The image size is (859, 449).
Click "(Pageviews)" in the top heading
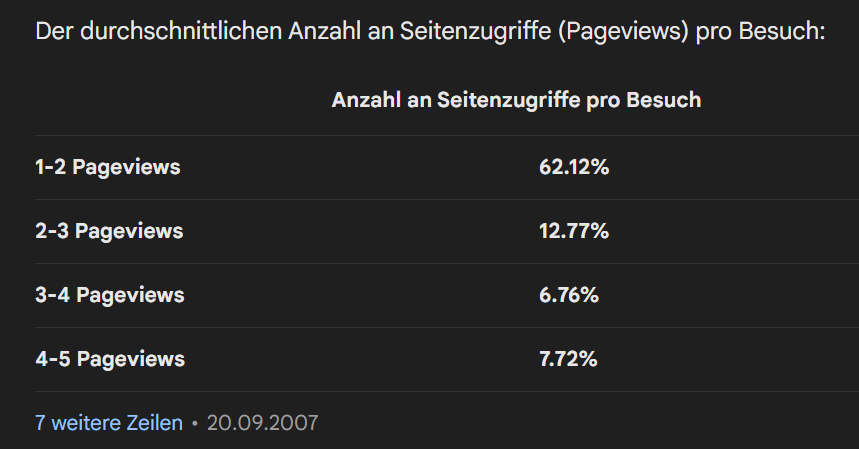point(623,31)
